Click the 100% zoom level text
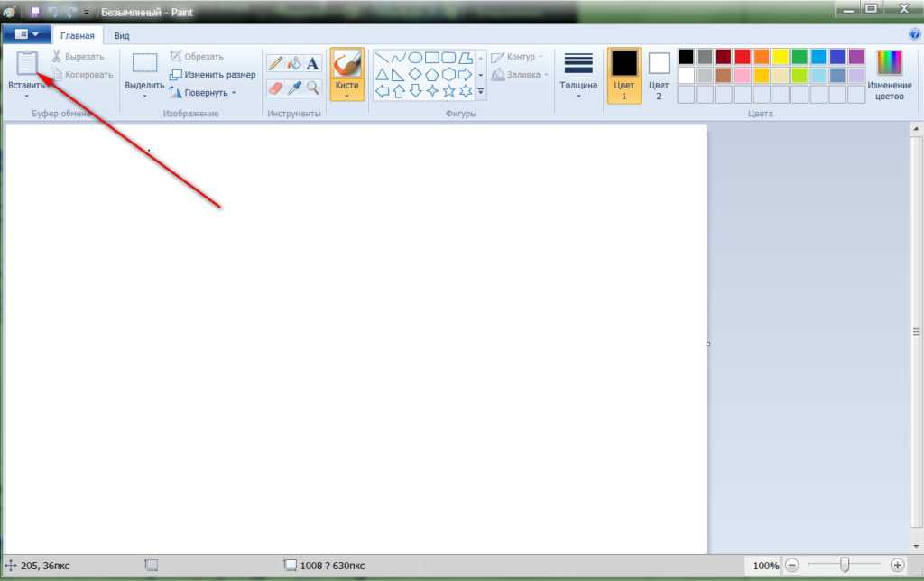Screen dimensions: 924x581 (x=765, y=566)
